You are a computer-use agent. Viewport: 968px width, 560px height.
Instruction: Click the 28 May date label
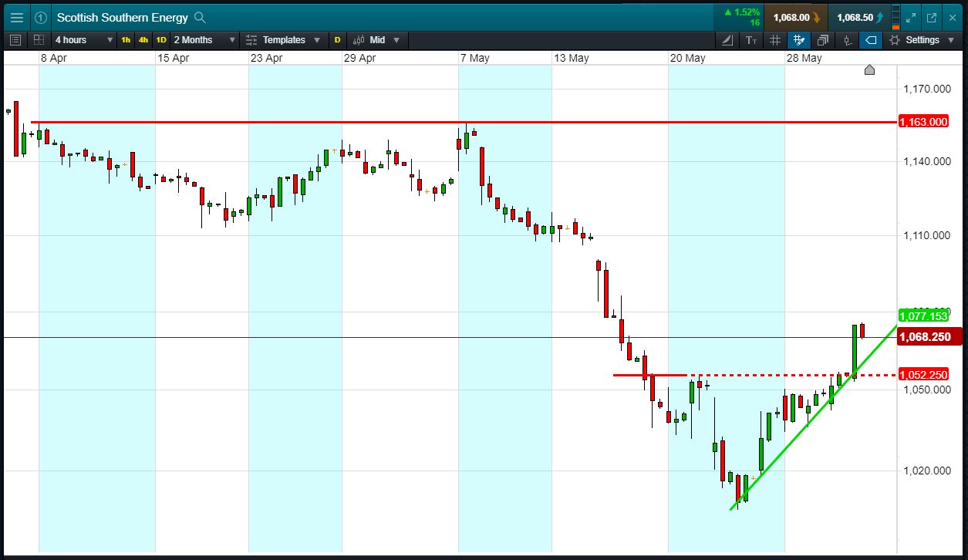(804, 58)
